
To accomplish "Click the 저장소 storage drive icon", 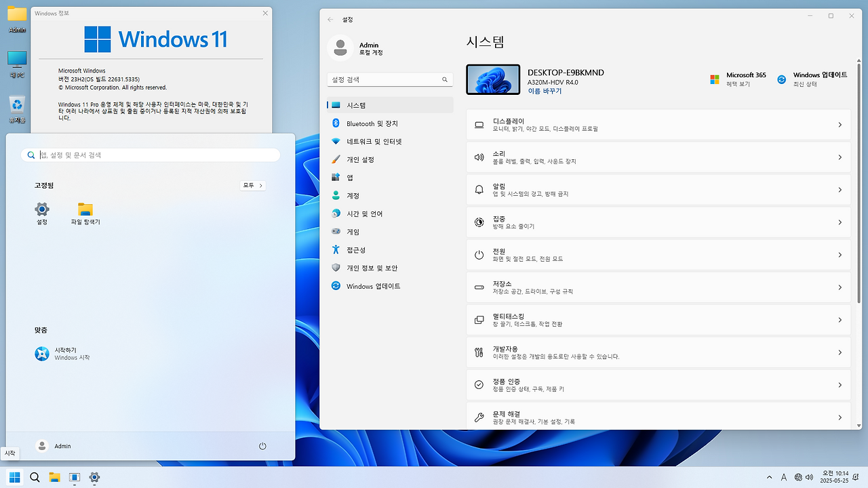I will pyautogui.click(x=479, y=287).
